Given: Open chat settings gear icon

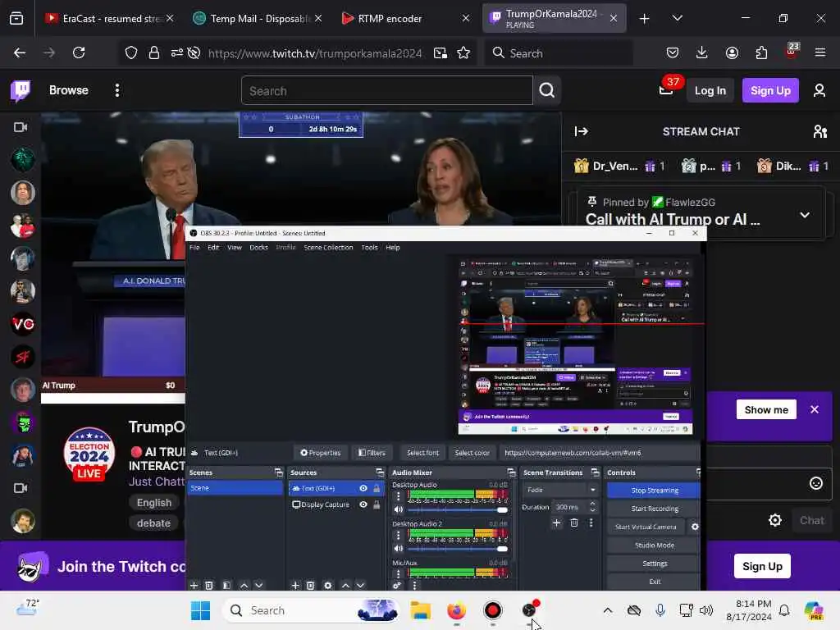Looking at the screenshot, I should 774,520.
